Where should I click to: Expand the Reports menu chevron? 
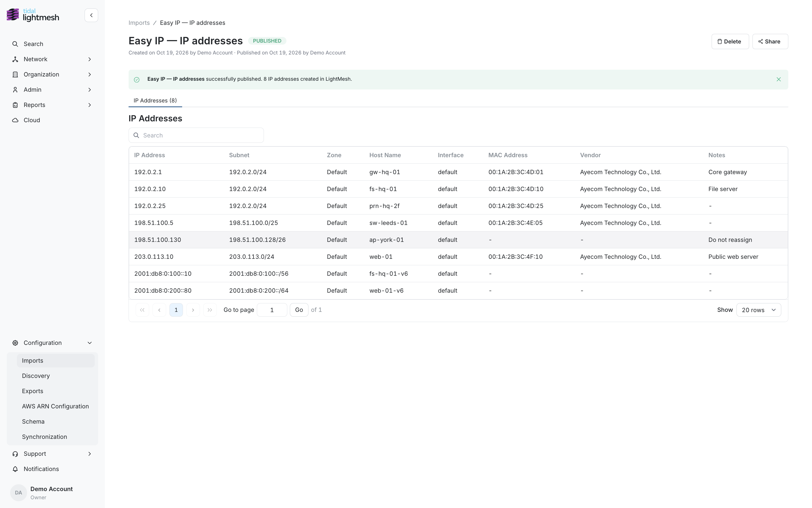point(90,105)
